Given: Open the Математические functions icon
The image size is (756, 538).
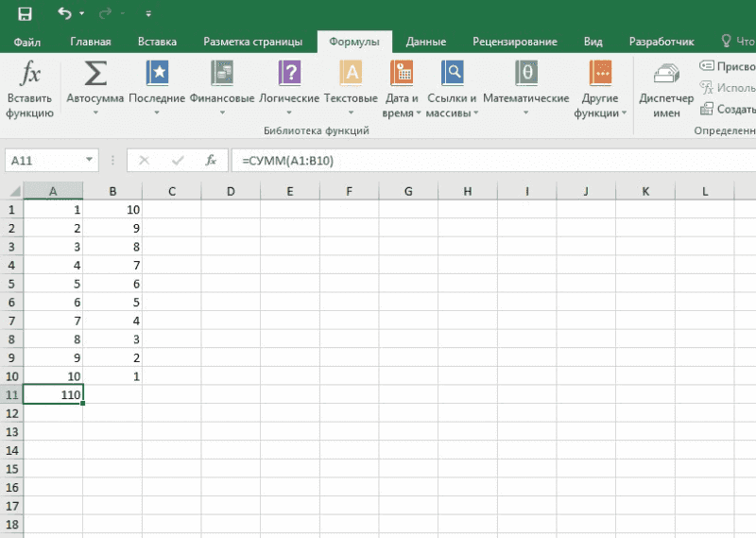Looking at the screenshot, I should tap(525, 74).
